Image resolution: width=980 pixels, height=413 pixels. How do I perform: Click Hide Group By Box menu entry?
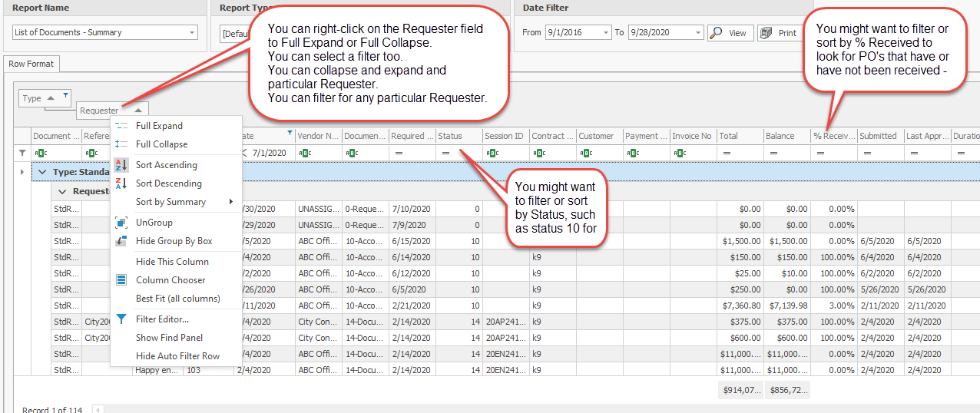click(x=174, y=241)
